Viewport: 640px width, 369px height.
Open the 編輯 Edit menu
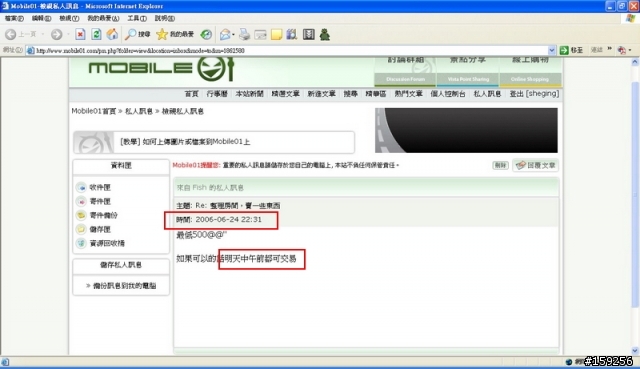click(x=41, y=18)
